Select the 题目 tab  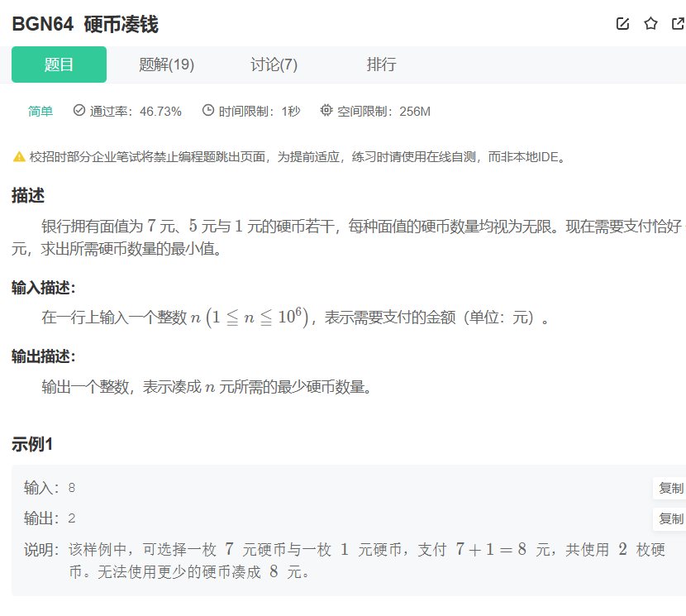point(59,64)
